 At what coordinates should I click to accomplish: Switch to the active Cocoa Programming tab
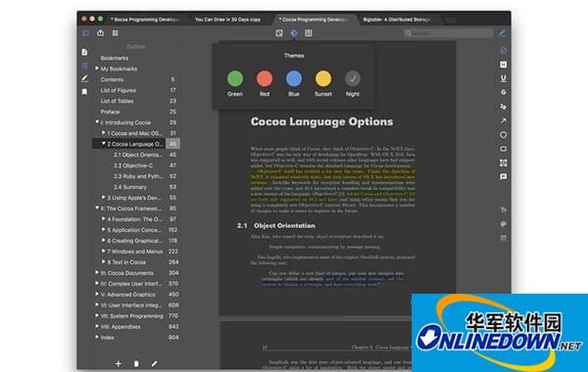coord(315,20)
